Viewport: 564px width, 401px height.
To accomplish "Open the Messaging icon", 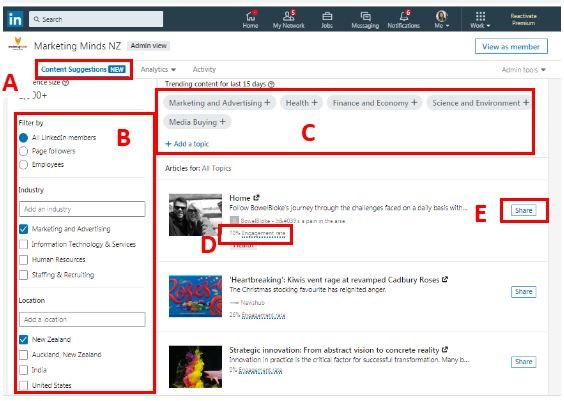I will click(x=365, y=16).
